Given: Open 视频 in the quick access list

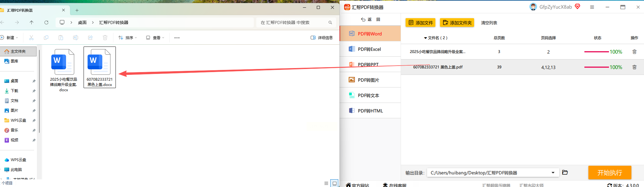Looking at the screenshot, I should (14, 140).
